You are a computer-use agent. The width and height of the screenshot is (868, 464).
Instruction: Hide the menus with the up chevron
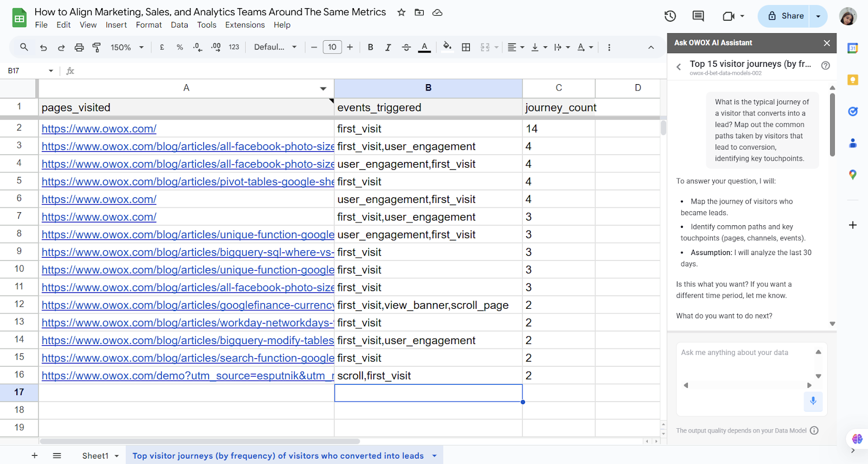tap(651, 47)
